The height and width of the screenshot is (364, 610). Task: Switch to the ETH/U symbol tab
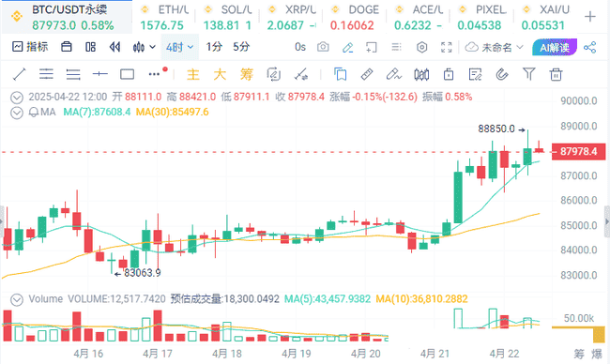pyautogui.click(x=164, y=17)
